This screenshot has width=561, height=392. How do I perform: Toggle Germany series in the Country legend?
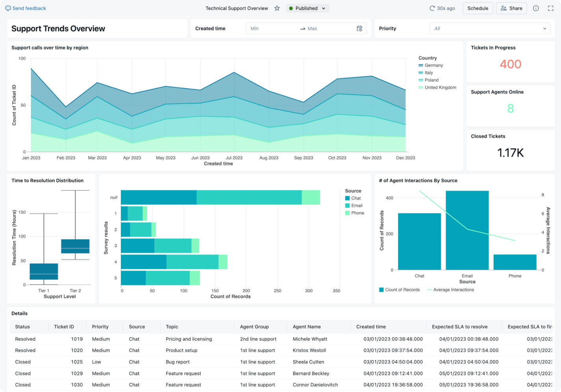point(433,65)
